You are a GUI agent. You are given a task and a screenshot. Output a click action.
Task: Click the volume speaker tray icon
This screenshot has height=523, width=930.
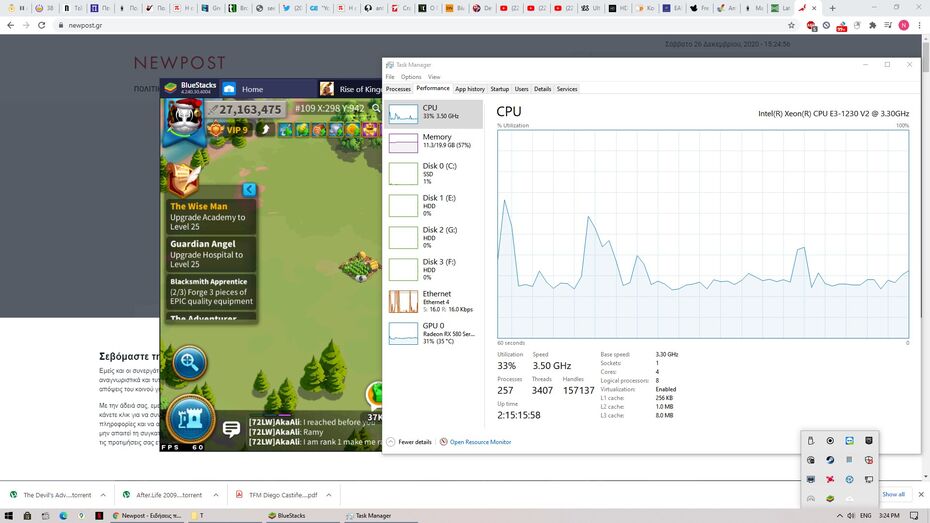(851, 516)
